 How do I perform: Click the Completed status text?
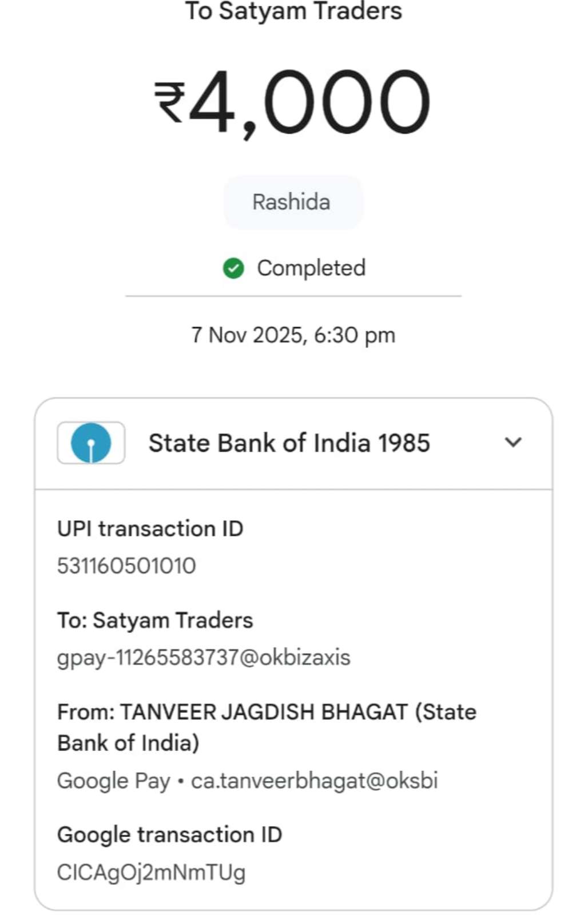tap(311, 268)
